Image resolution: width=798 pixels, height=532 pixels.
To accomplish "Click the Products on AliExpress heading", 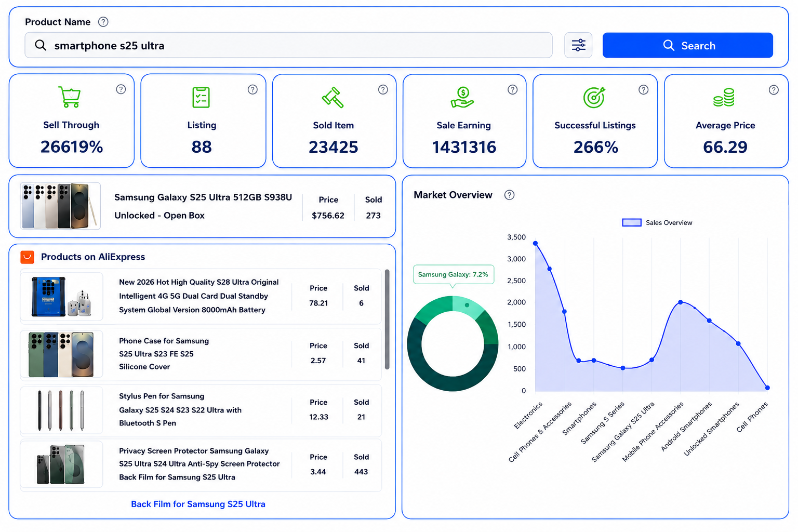I will point(93,257).
